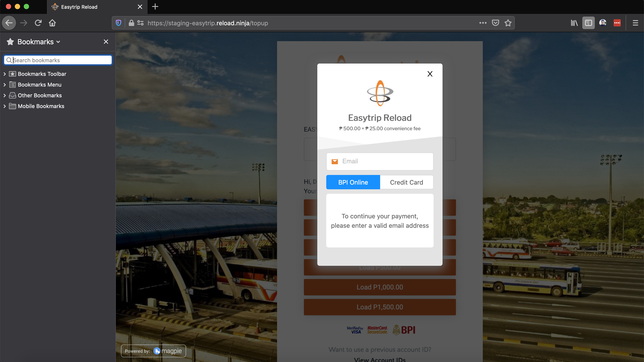Expand the Bookmarks Menu folder
The height and width of the screenshot is (362, 644).
(4, 85)
